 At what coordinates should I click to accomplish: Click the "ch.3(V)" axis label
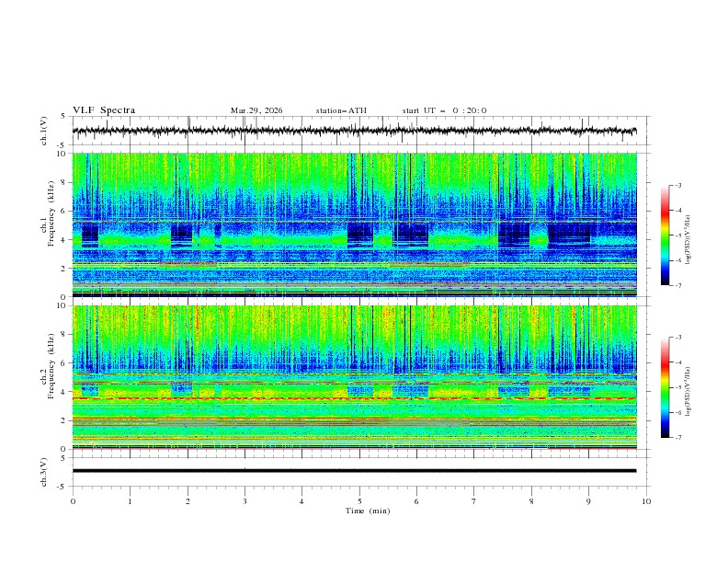coord(44,472)
